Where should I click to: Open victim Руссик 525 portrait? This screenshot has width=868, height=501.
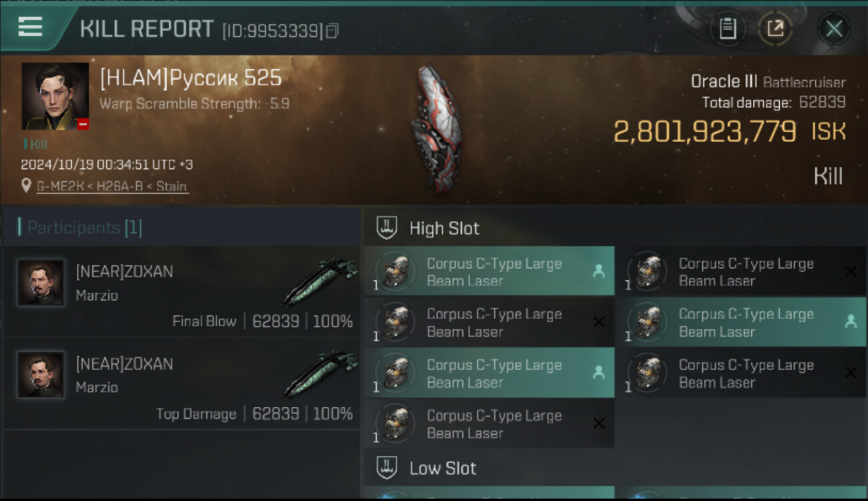55,96
